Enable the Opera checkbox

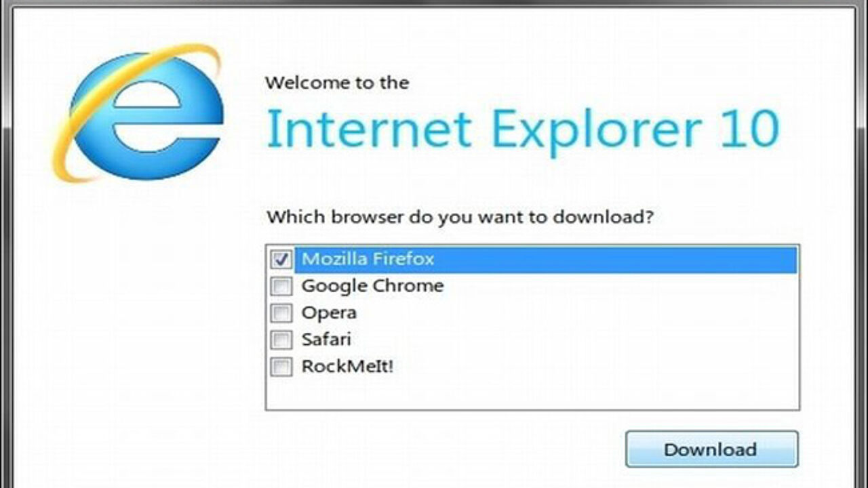(281, 313)
